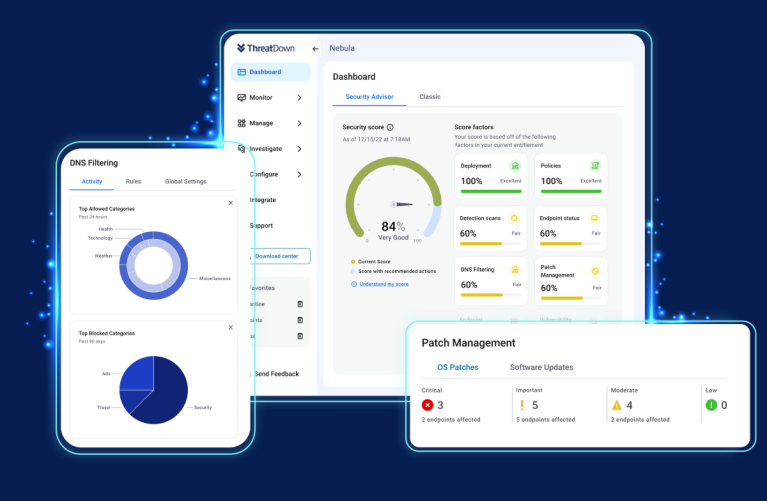Click the Patch Management score factor icon
This screenshot has width=767, height=501.
594,270
